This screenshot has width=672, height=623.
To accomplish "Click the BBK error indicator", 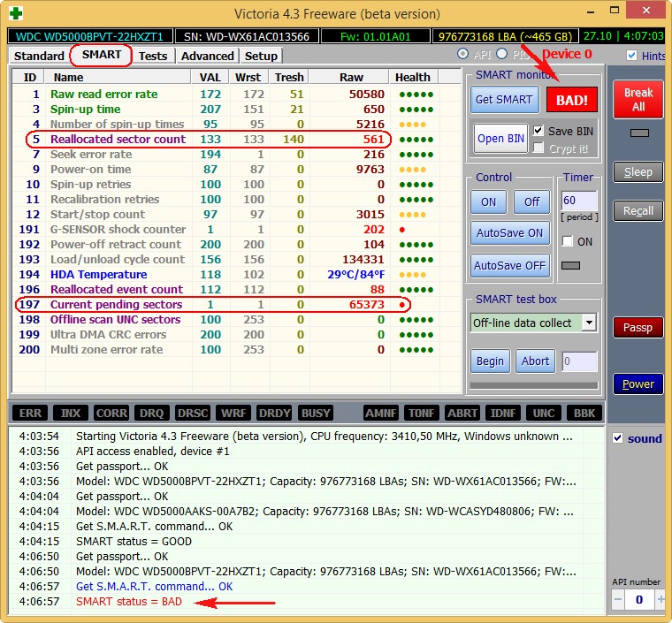I will point(584,414).
